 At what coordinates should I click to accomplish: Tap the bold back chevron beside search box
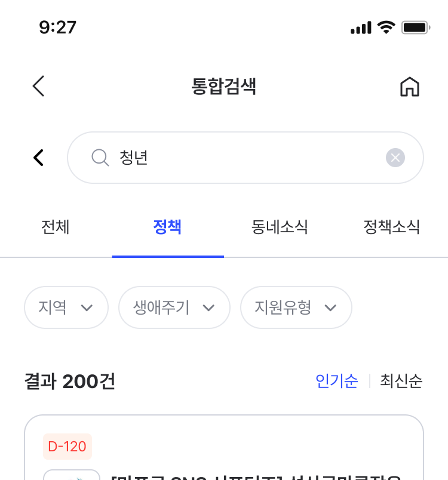(39, 158)
